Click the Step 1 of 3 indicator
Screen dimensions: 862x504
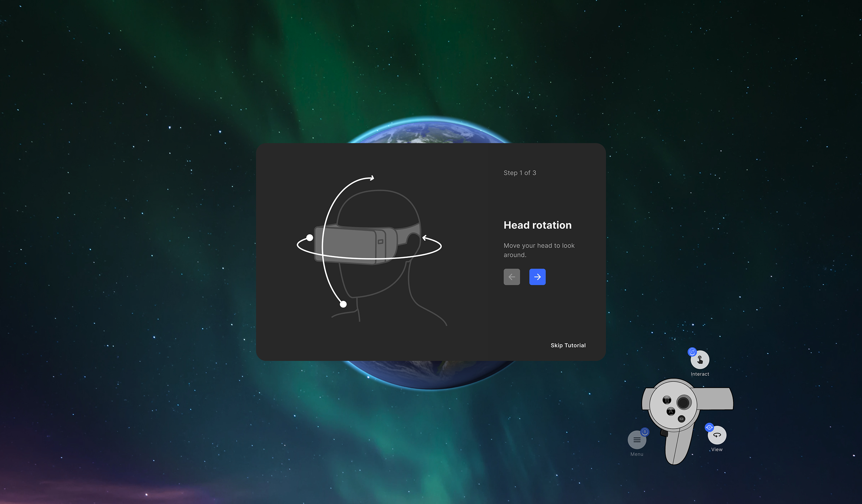click(x=520, y=173)
